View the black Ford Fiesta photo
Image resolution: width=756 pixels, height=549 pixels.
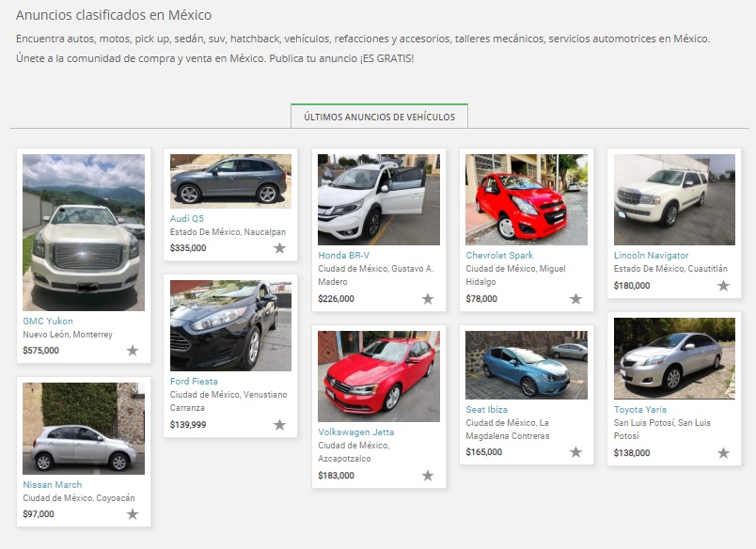(x=230, y=326)
